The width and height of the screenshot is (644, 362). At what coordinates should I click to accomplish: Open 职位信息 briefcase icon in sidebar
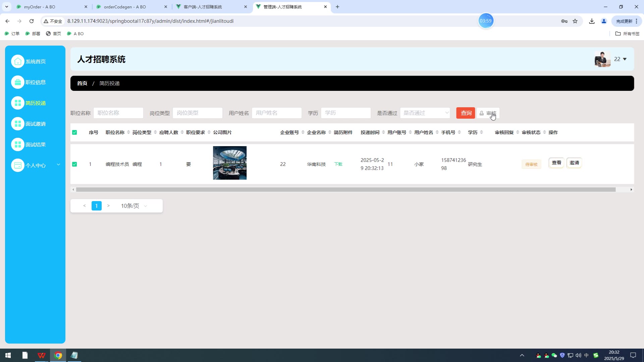tap(18, 82)
